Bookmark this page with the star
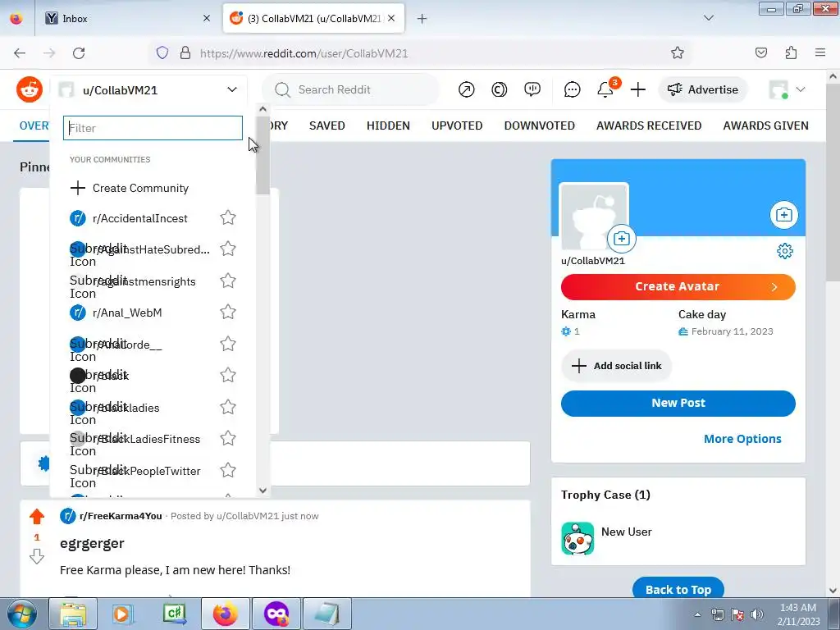 click(677, 52)
